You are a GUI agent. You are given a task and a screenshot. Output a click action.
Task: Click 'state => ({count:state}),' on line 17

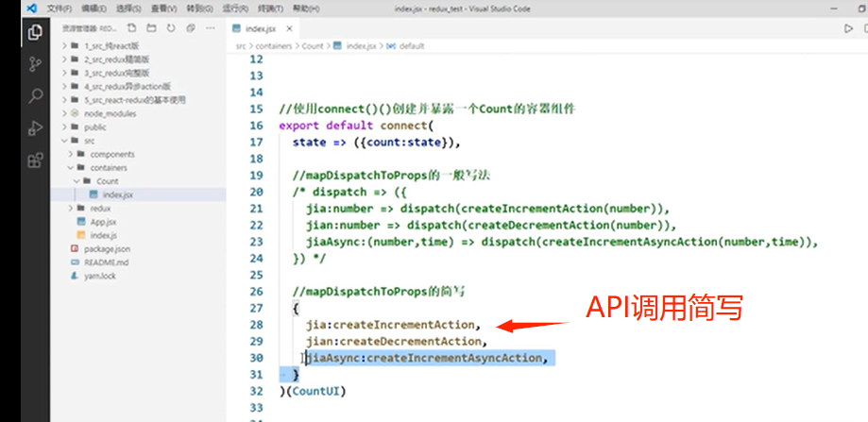click(377, 143)
